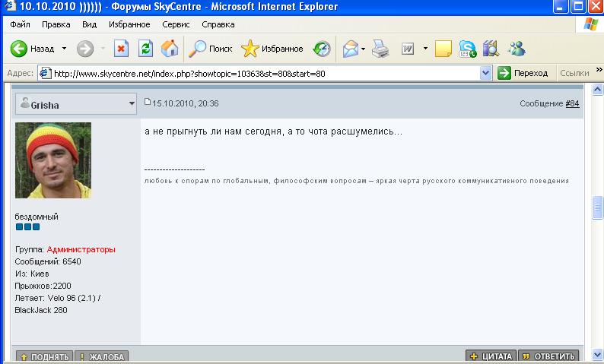Screen dimensions: 604x364
Task: Click the Edit with Word icon
Action: [408, 49]
